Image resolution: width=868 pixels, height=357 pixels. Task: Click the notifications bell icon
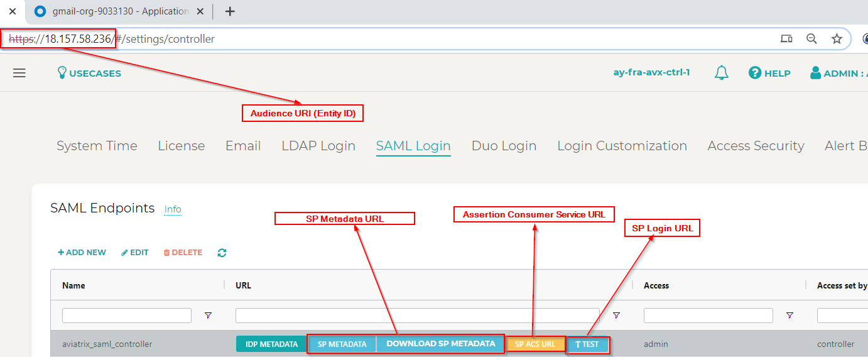722,73
